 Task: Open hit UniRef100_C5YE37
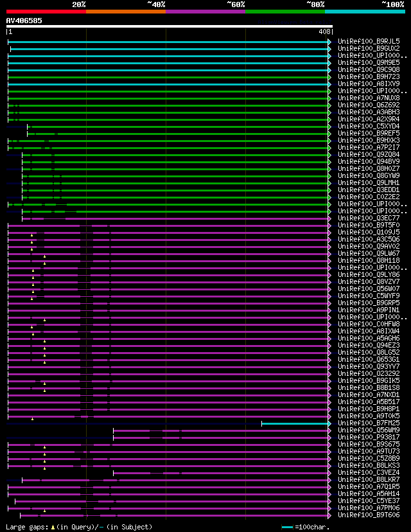(x=369, y=501)
